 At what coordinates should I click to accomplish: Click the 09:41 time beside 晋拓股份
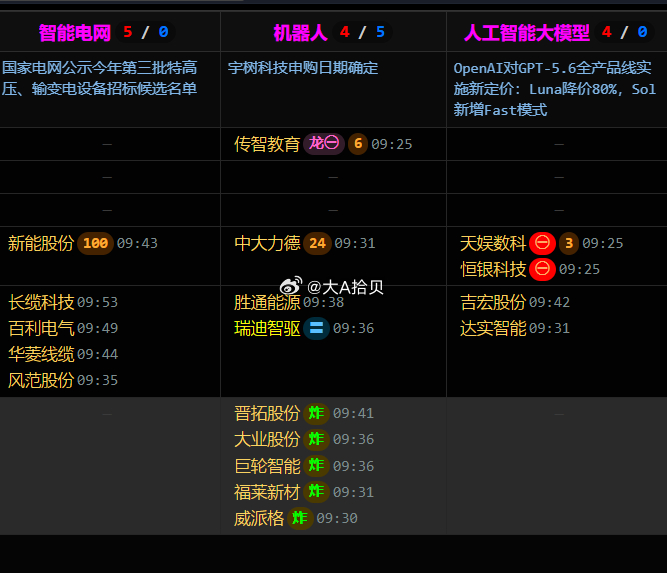pos(353,413)
